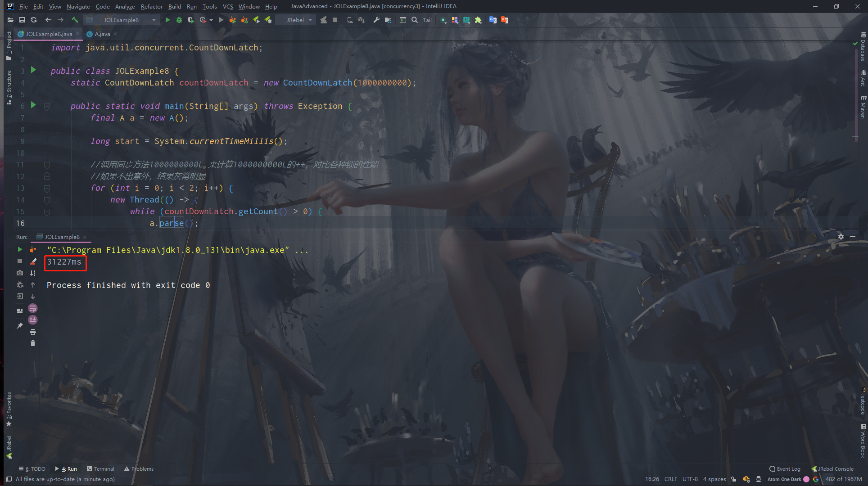868x486 pixels.
Task: Open Project Structure from the toolbar folder icon
Action: coord(388,20)
